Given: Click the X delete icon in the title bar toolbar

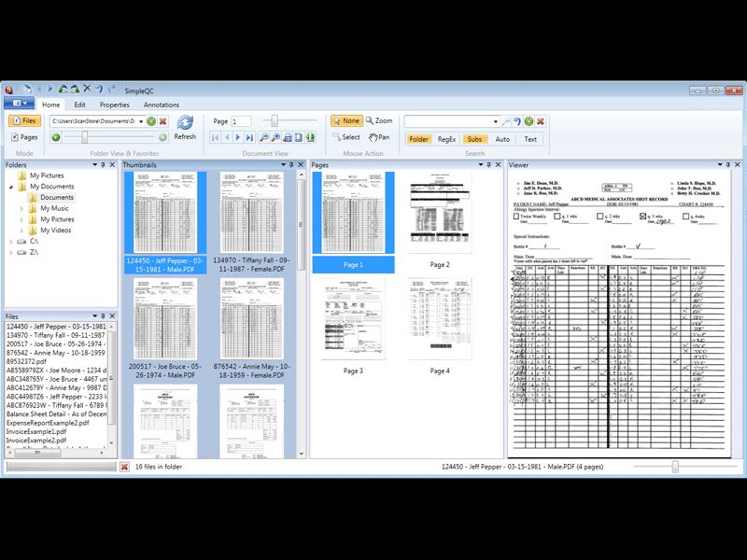Looking at the screenshot, I should pos(87,88).
